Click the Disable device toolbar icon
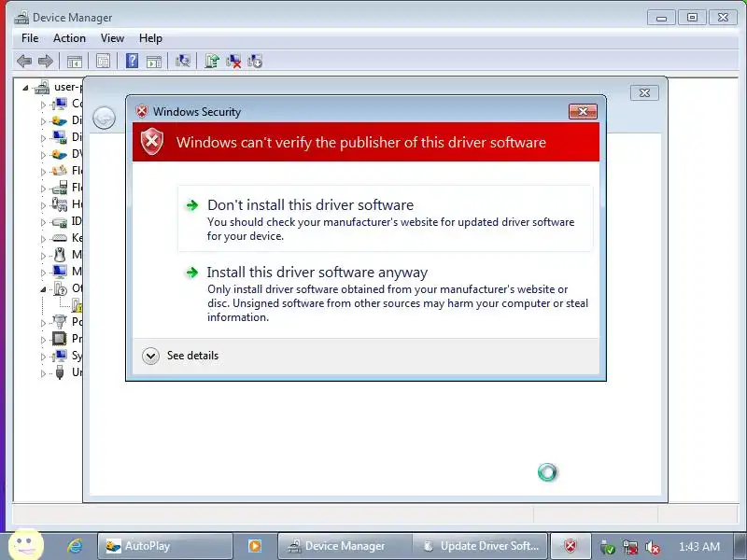Image resolution: width=747 pixels, height=560 pixels. (x=255, y=61)
